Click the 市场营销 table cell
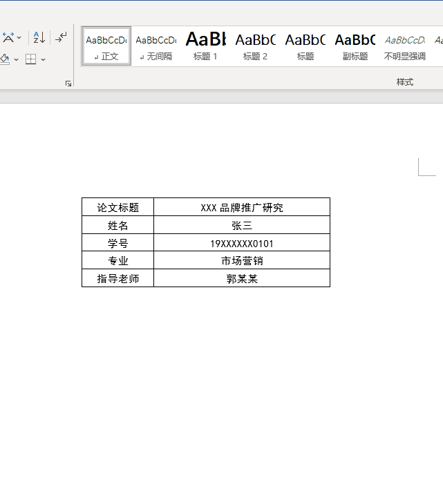This screenshot has width=443, height=504. (x=242, y=260)
